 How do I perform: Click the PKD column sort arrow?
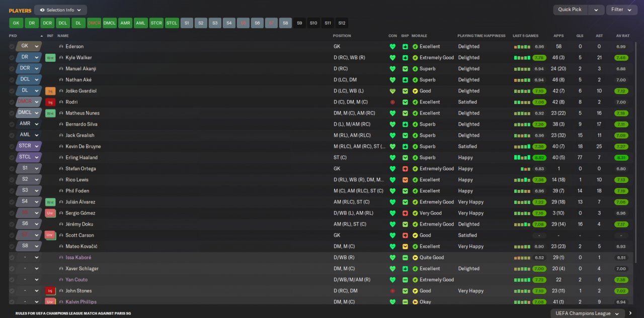pos(42,36)
